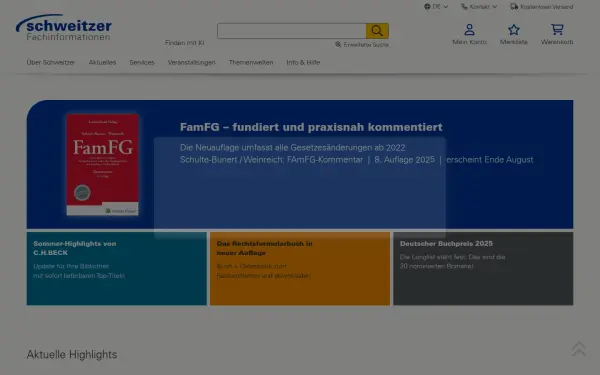Image resolution: width=600 pixels, height=375 pixels.
Task: Click the delivery truck icon
Action: coord(514,7)
